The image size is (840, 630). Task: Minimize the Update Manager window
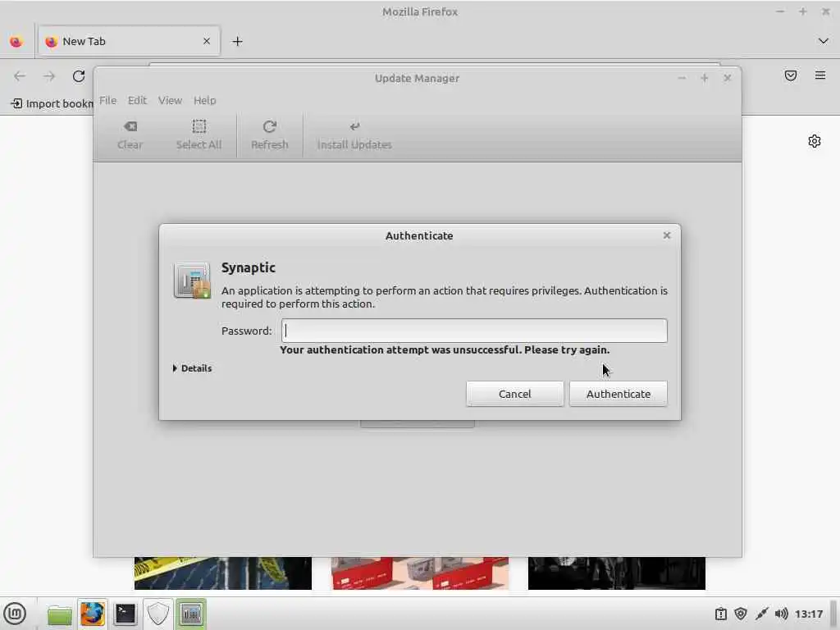pos(682,78)
